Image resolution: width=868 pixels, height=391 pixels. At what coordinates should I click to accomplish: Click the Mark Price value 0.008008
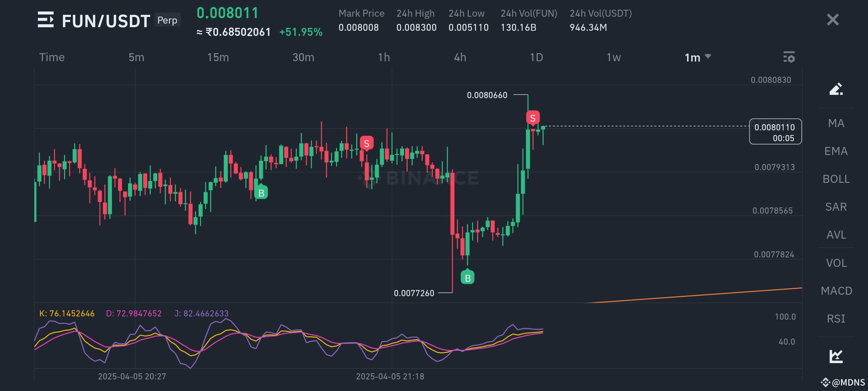point(358,28)
